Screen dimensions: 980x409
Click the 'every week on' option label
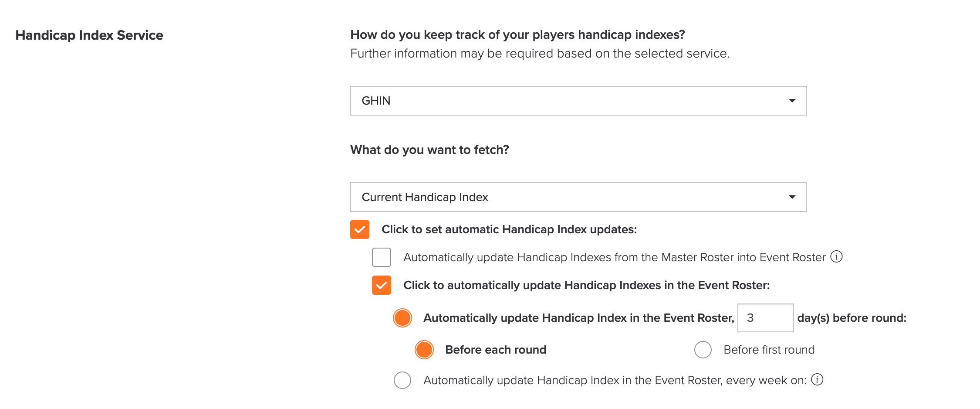615,380
